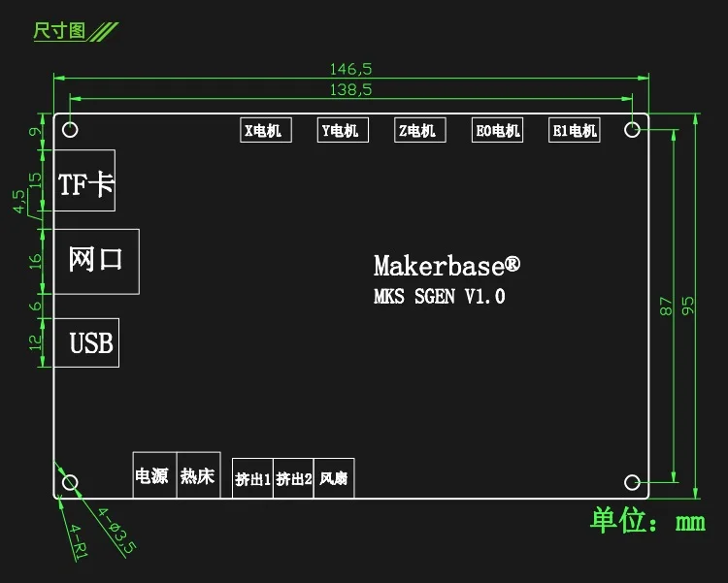The height and width of the screenshot is (583, 728).
Task: Click the 4-R1 corner radius annotation
Action: 79,541
